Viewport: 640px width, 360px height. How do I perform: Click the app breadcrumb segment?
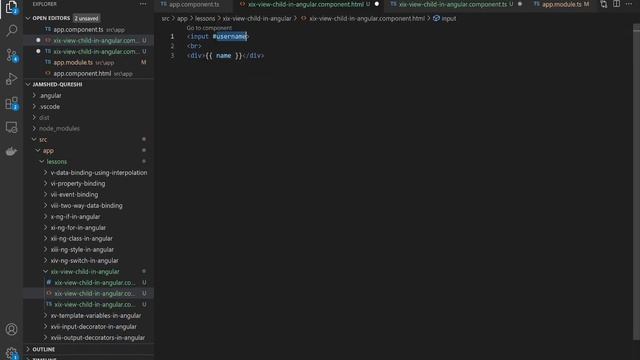pos(182,19)
